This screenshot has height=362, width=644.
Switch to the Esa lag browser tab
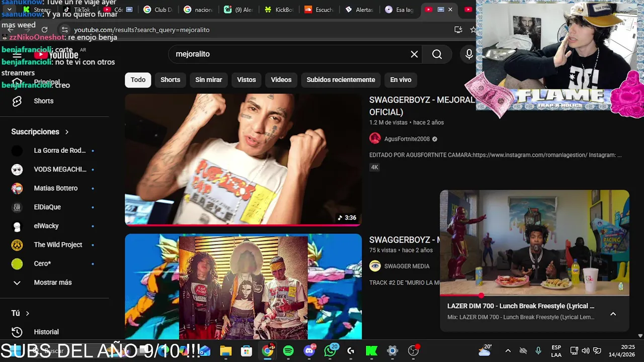click(399, 10)
